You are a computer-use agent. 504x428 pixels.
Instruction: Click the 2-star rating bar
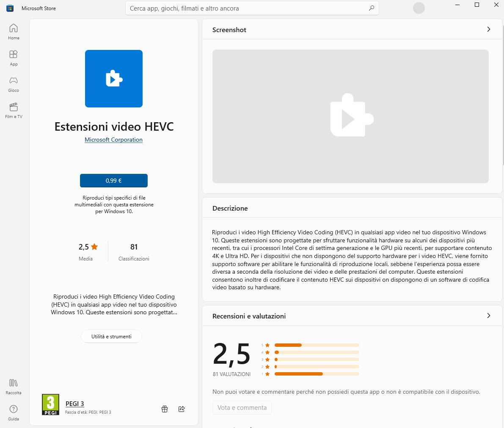tap(317, 367)
